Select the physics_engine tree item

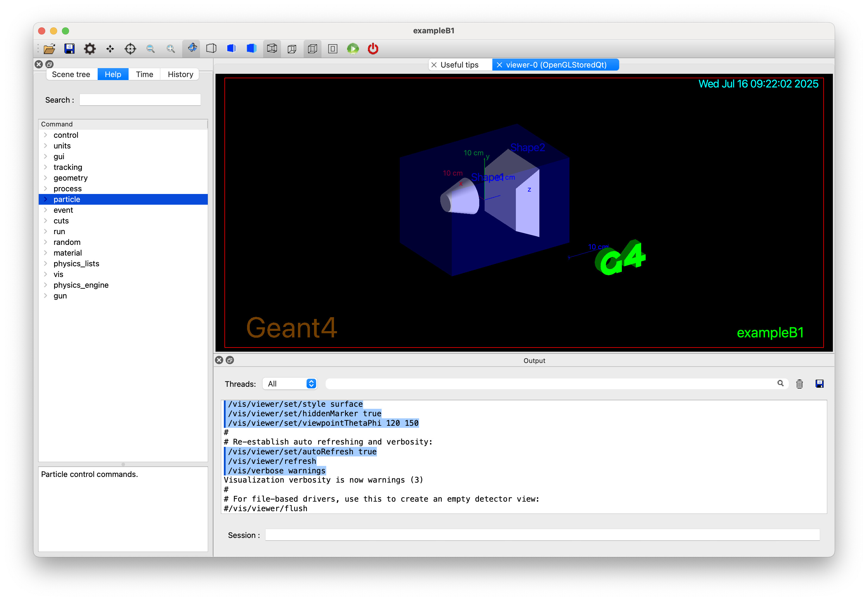point(123,285)
